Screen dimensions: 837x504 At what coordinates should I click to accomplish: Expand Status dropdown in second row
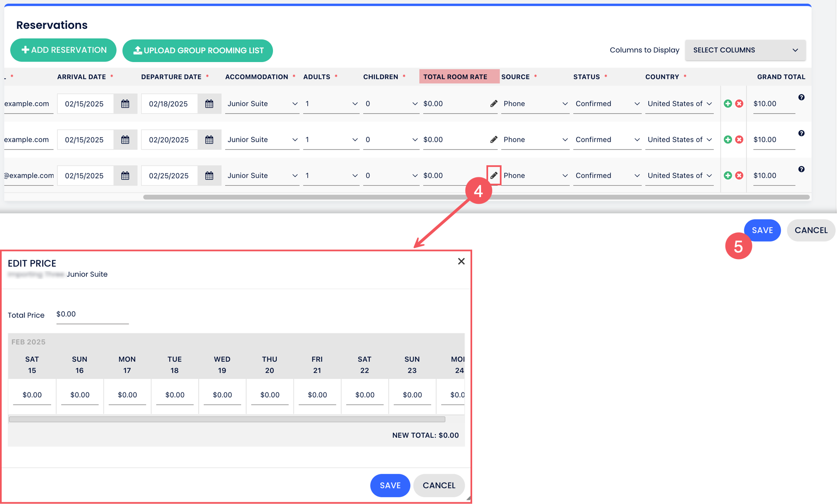pyautogui.click(x=607, y=140)
